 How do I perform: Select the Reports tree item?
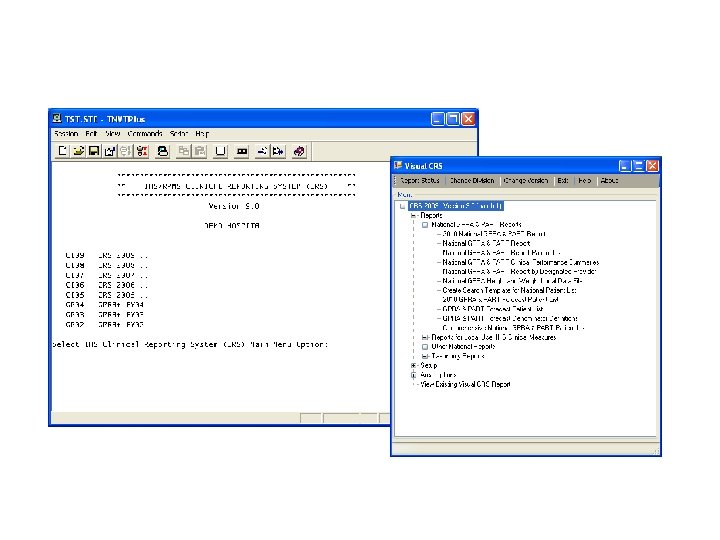tap(431, 215)
